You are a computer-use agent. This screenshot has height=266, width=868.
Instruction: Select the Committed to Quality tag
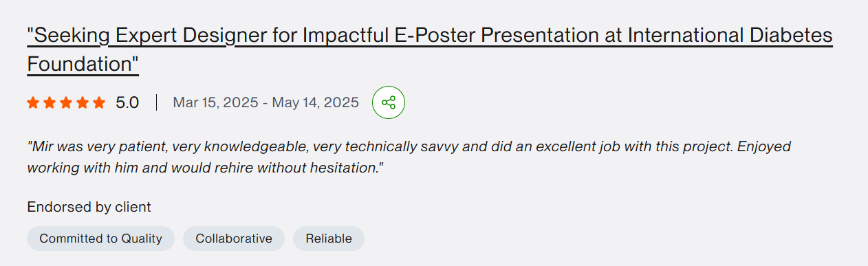coord(101,239)
